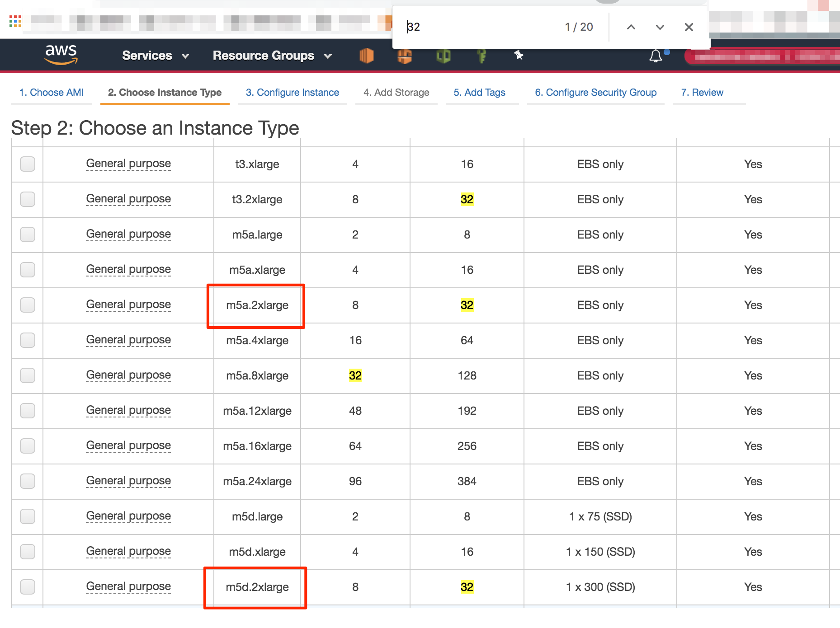Click the m5d.2xlarge type cell
840x628 pixels.
click(257, 587)
